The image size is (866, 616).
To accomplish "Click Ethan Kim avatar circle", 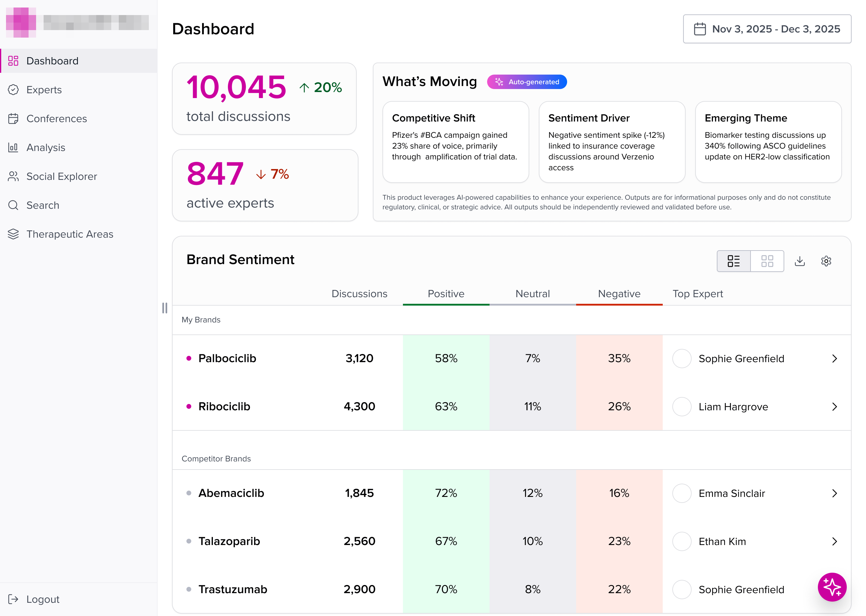I will pos(682,541).
